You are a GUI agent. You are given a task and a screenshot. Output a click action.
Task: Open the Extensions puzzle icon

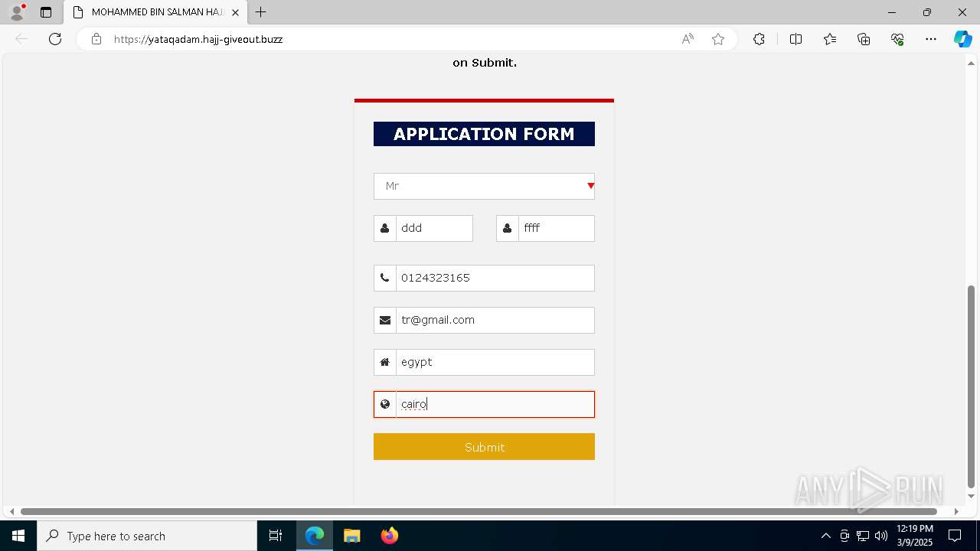759,39
